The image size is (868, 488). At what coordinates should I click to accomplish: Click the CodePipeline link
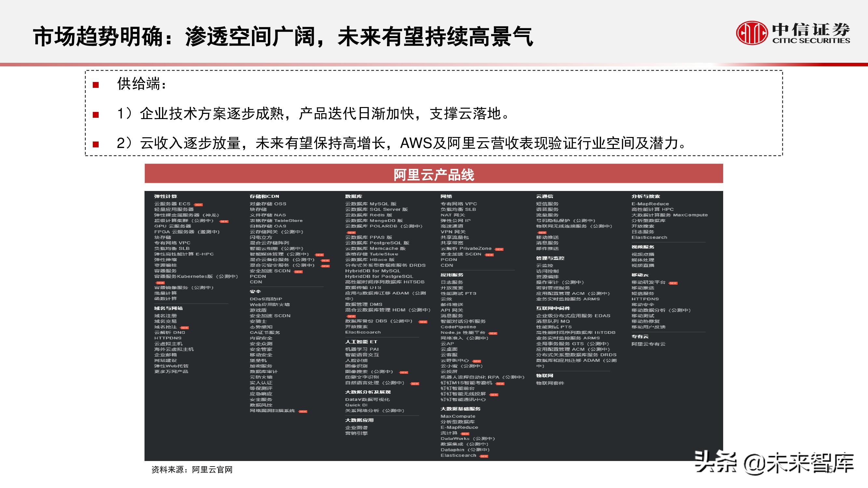click(458, 327)
